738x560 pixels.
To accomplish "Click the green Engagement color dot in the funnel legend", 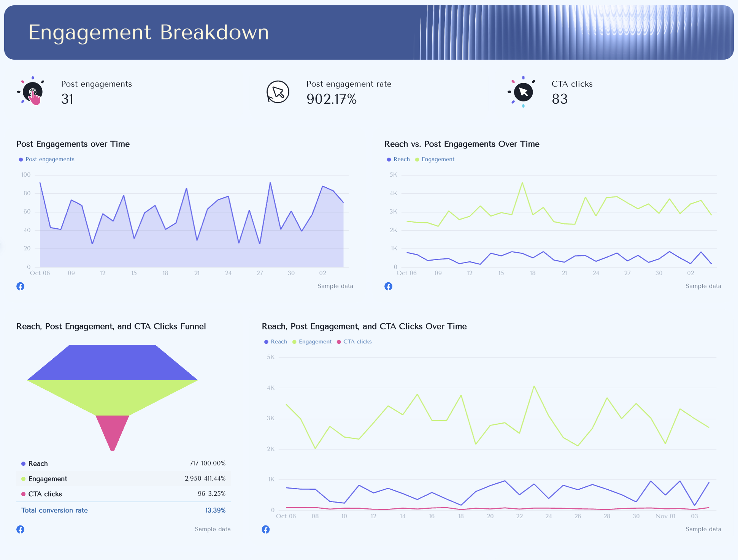I will click(23, 479).
